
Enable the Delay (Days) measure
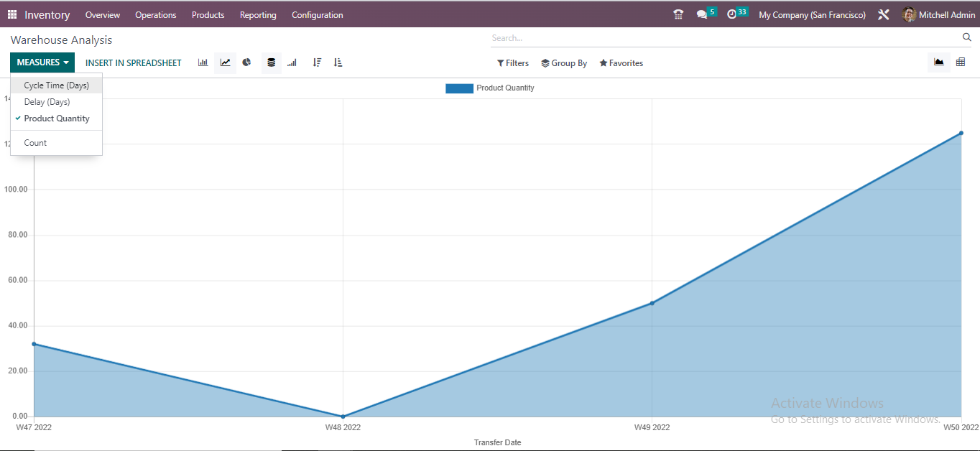coord(45,101)
